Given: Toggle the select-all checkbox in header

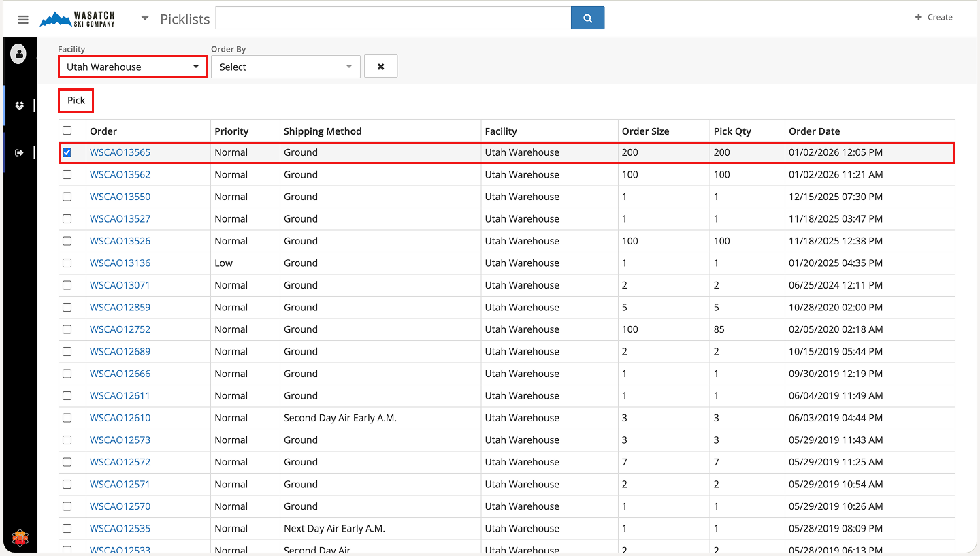Looking at the screenshot, I should pos(67,131).
